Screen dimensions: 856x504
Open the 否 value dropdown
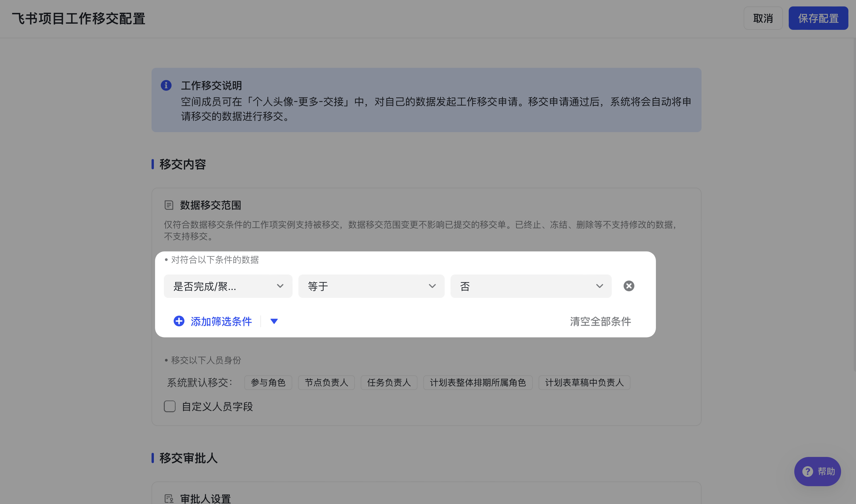[531, 286]
